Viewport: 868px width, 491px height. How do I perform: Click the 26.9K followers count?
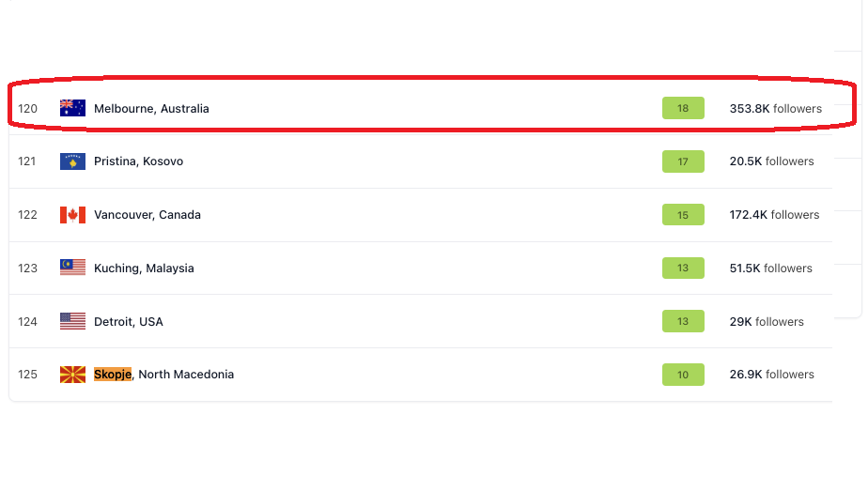(771, 375)
